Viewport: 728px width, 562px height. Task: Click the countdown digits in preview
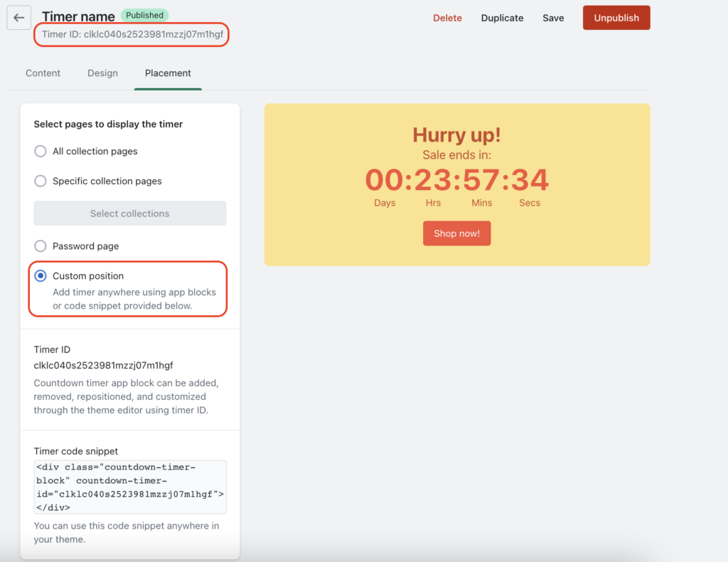tap(456, 180)
